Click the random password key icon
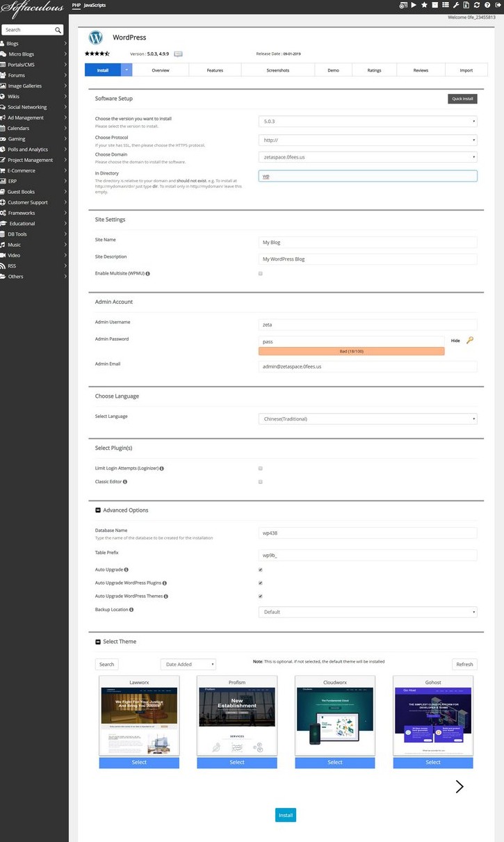 pyautogui.click(x=470, y=341)
